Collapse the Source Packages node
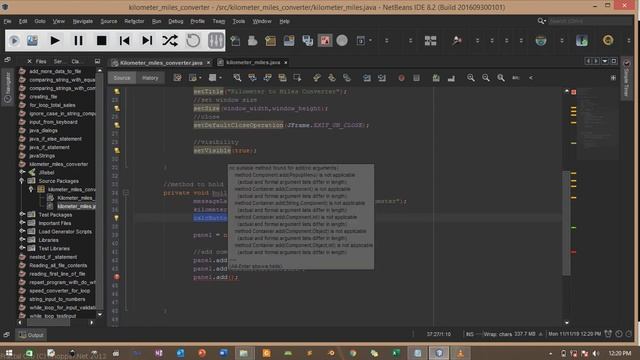640x360 pixels. (x=22, y=180)
